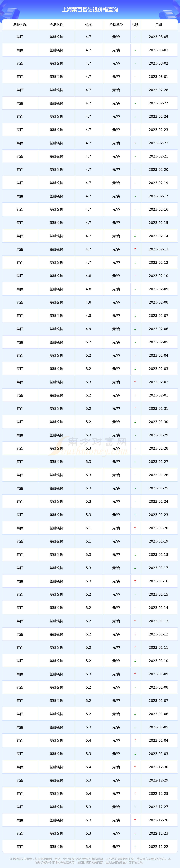The width and height of the screenshot is (180, 868).
Task: Click the down arrow in the 2022-12-29 row
Action: click(135, 780)
